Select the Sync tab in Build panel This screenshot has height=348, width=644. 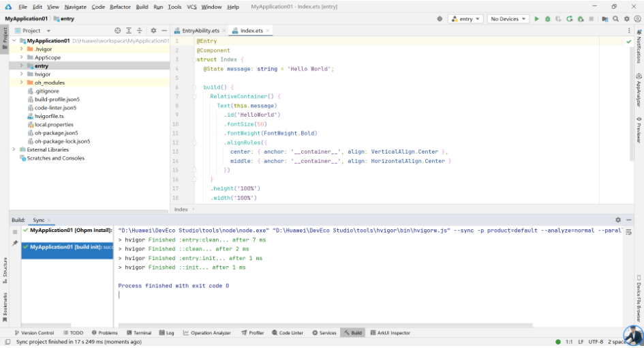39,220
